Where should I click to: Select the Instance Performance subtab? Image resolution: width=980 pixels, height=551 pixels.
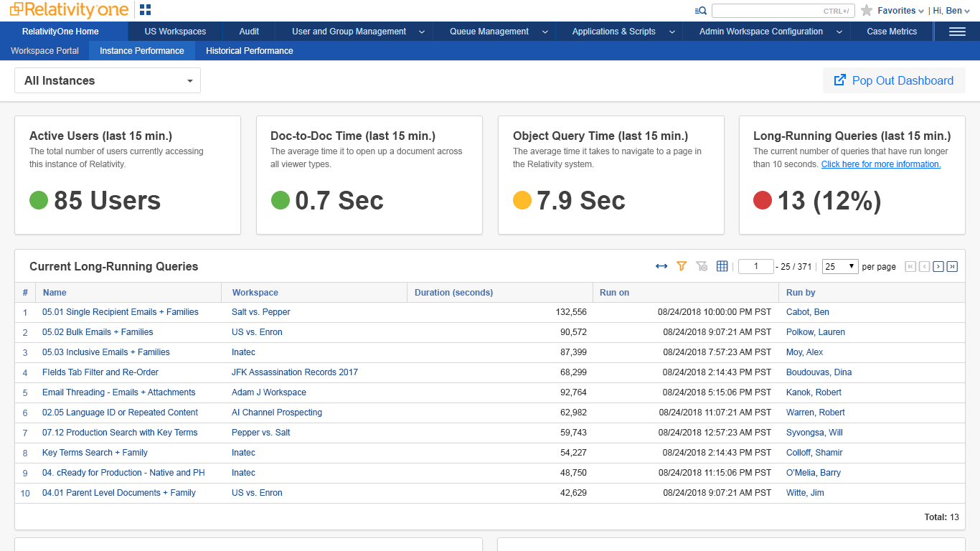click(142, 51)
